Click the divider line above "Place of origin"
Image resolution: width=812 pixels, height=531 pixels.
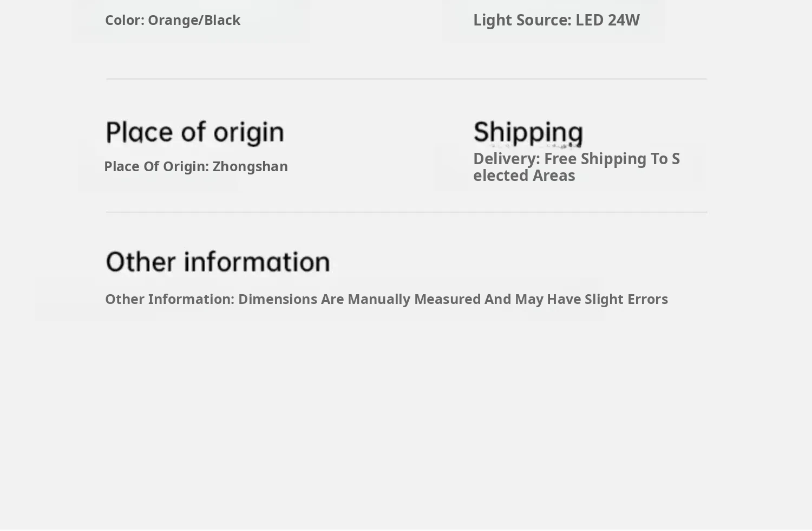(x=406, y=79)
